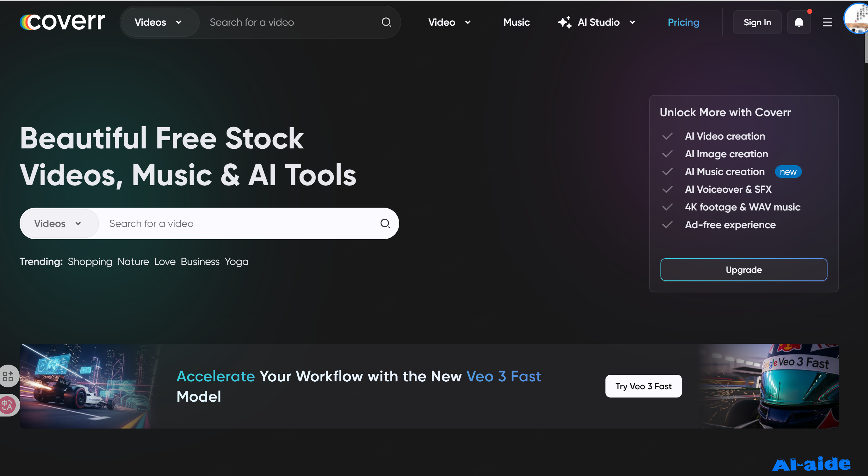
Task: Click Try Veo 3 Fast button
Action: point(643,386)
